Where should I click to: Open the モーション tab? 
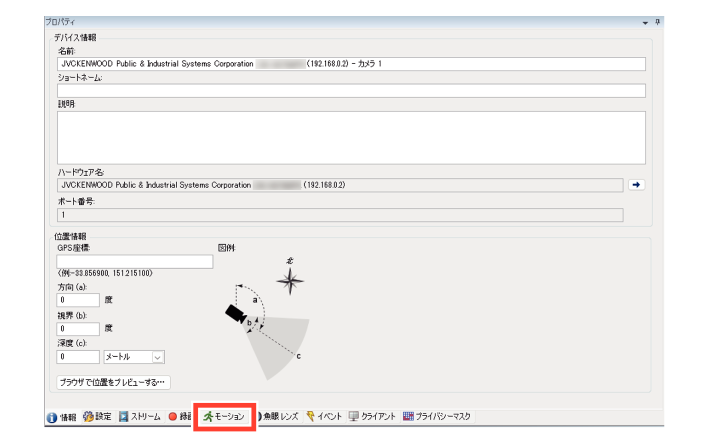pyautogui.click(x=225, y=416)
